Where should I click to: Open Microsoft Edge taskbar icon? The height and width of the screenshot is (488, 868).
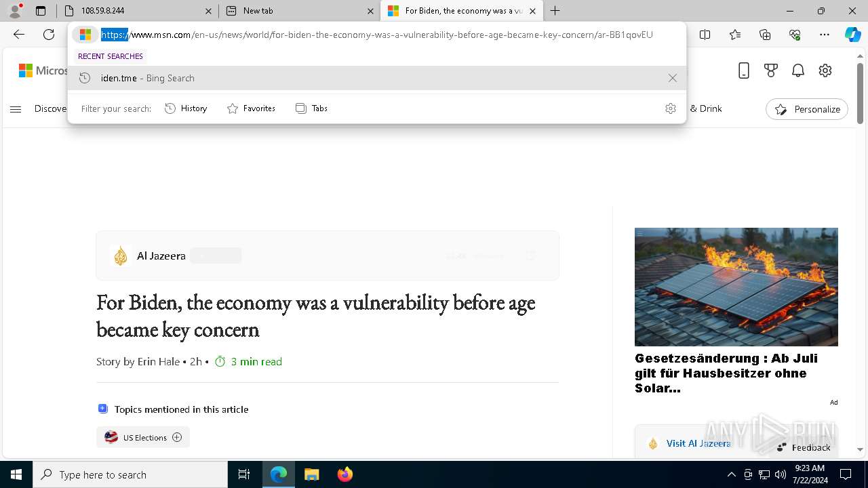click(279, 474)
